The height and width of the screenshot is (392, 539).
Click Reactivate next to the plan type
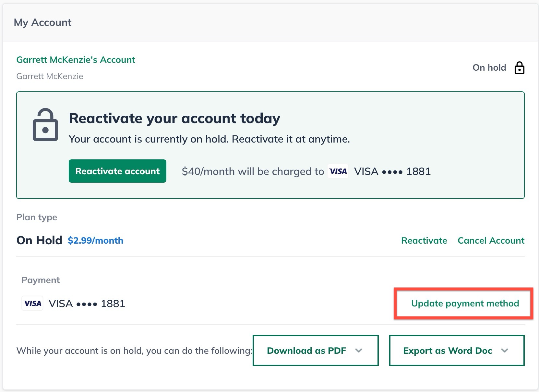click(424, 240)
